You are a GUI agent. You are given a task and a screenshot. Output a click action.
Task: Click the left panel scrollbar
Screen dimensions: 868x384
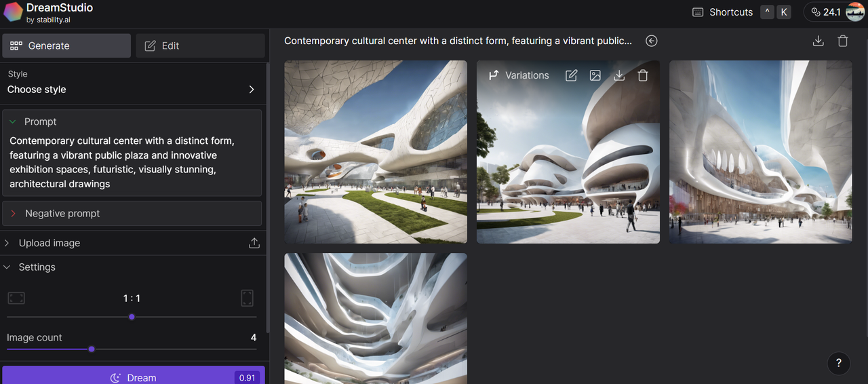coord(269,197)
